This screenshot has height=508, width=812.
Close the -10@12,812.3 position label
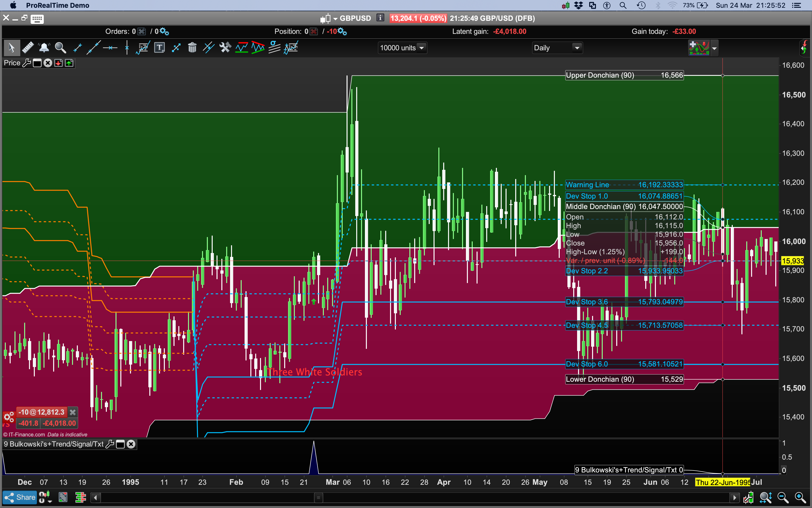point(72,412)
